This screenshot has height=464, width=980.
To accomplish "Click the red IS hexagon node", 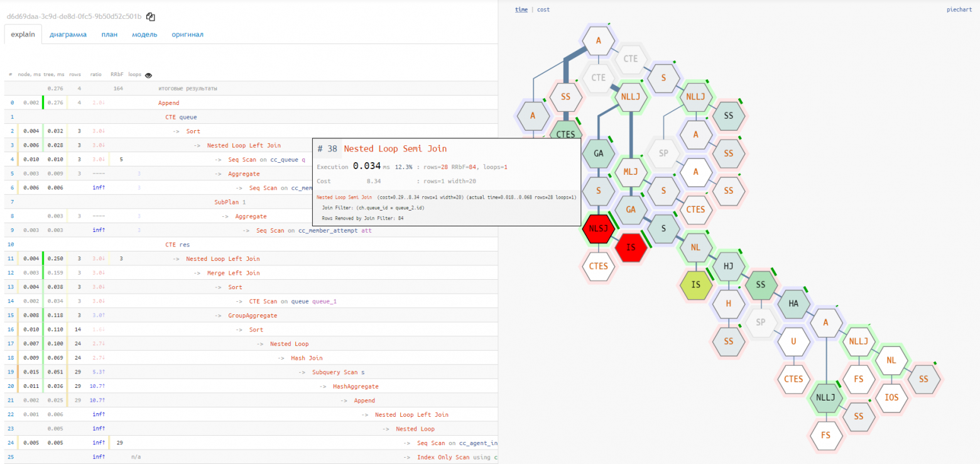I will [x=631, y=247].
